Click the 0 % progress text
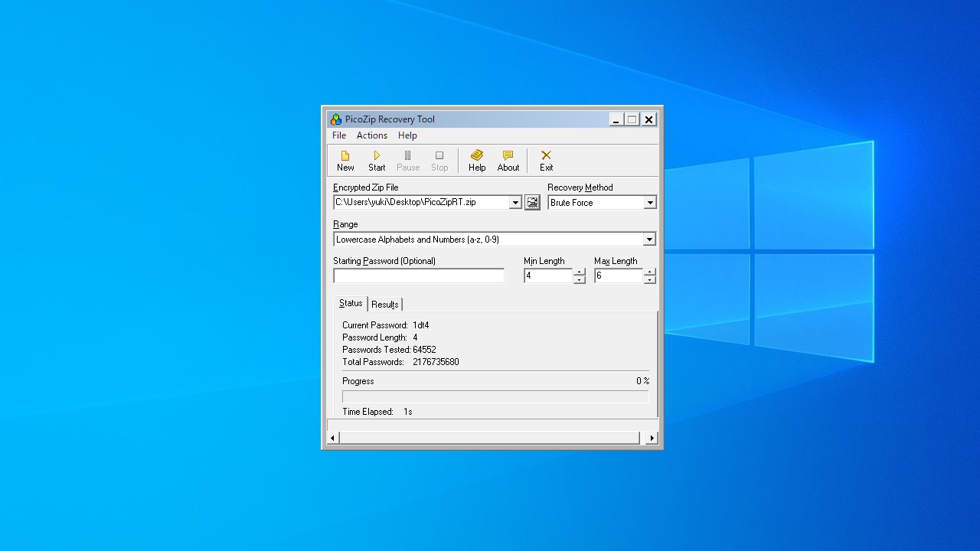The height and width of the screenshot is (551, 980). [x=642, y=381]
